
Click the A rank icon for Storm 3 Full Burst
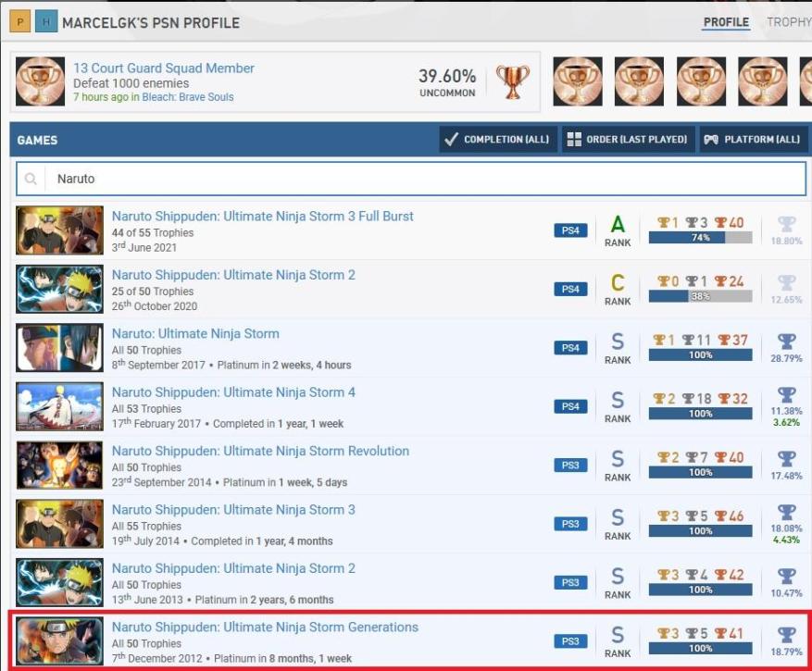pyautogui.click(x=618, y=225)
